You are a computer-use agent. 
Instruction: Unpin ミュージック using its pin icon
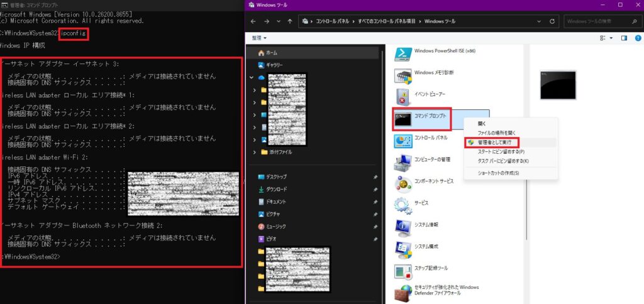pyautogui.click(x=375, y=227)
